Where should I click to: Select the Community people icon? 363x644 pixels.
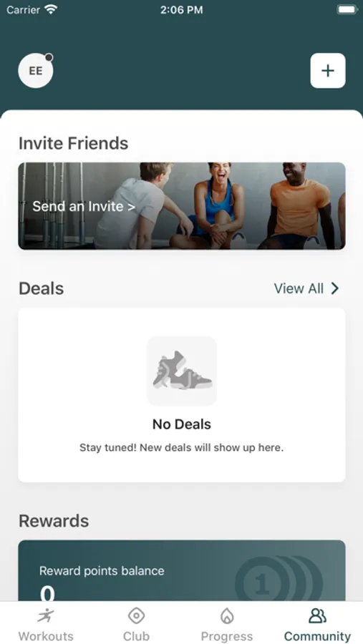pyautogui.click(x=317, y=615)
